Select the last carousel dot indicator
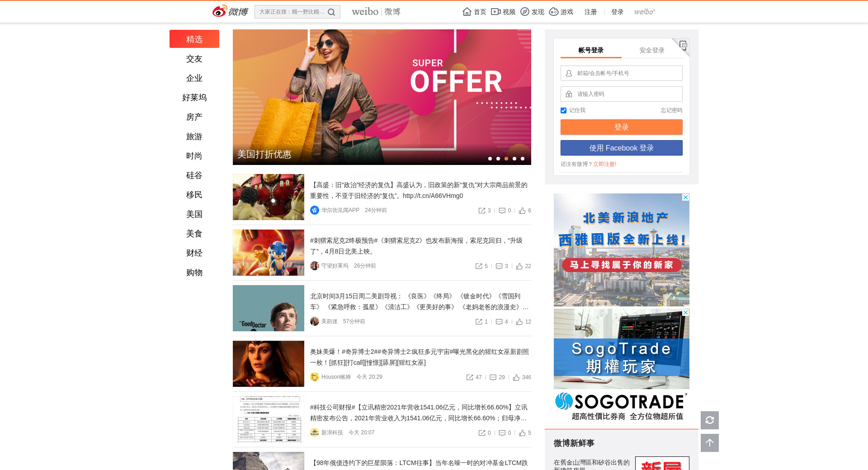Screen dimensions: 868x470 (x=523, y=159)
